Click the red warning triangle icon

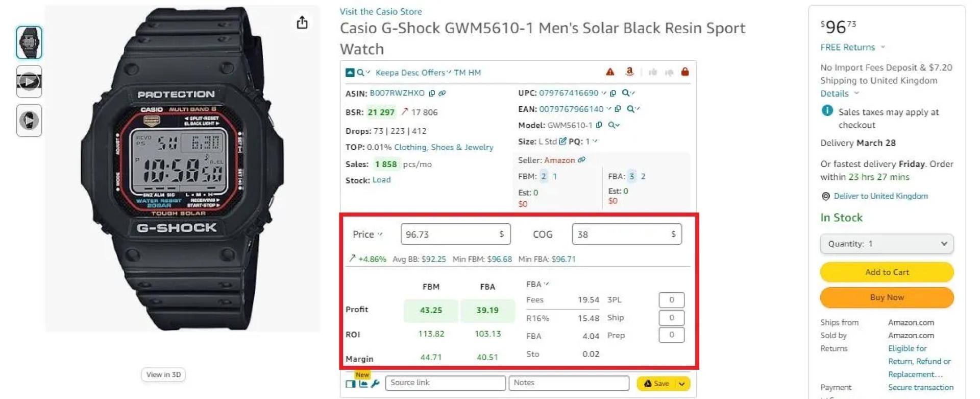[610, 72]
